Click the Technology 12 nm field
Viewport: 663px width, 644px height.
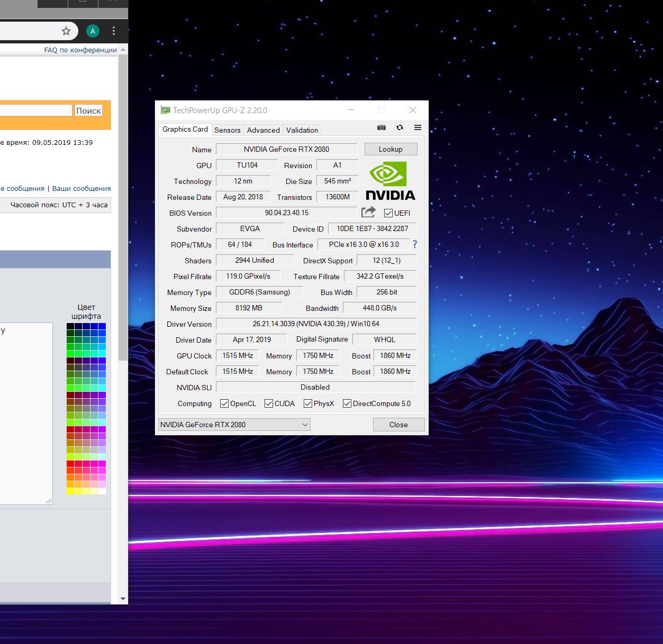point(243,181)
